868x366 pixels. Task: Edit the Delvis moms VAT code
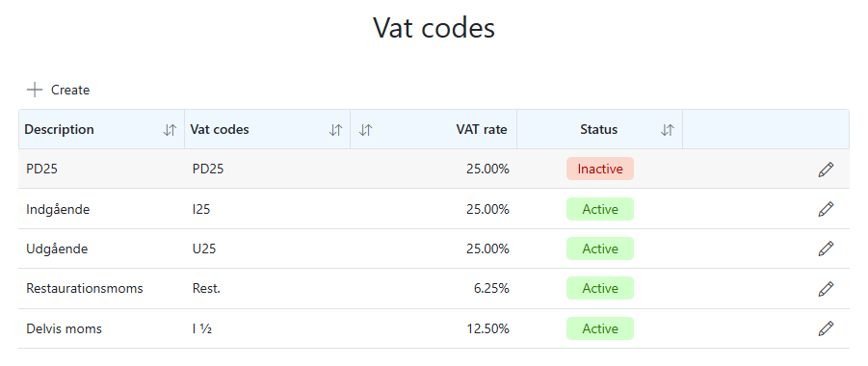[826, 328]
